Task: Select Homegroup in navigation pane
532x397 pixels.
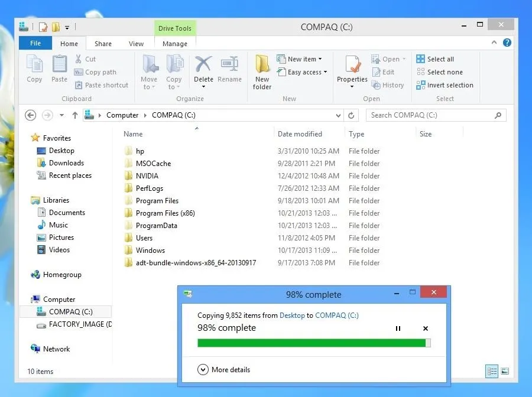Action: (56, 275)
